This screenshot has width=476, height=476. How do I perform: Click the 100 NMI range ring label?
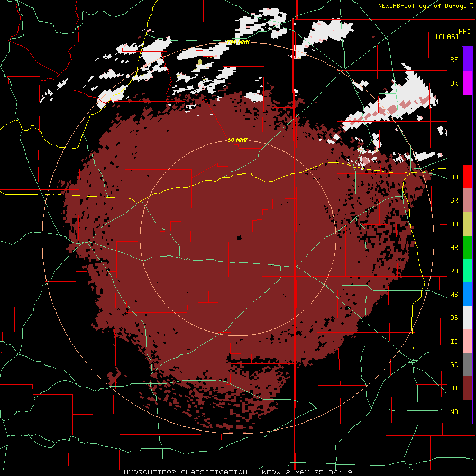point(238,42)
